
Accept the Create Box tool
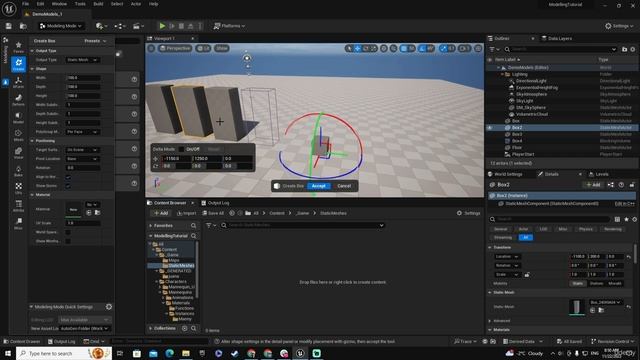pyautogui.click(x=318, y=186)
